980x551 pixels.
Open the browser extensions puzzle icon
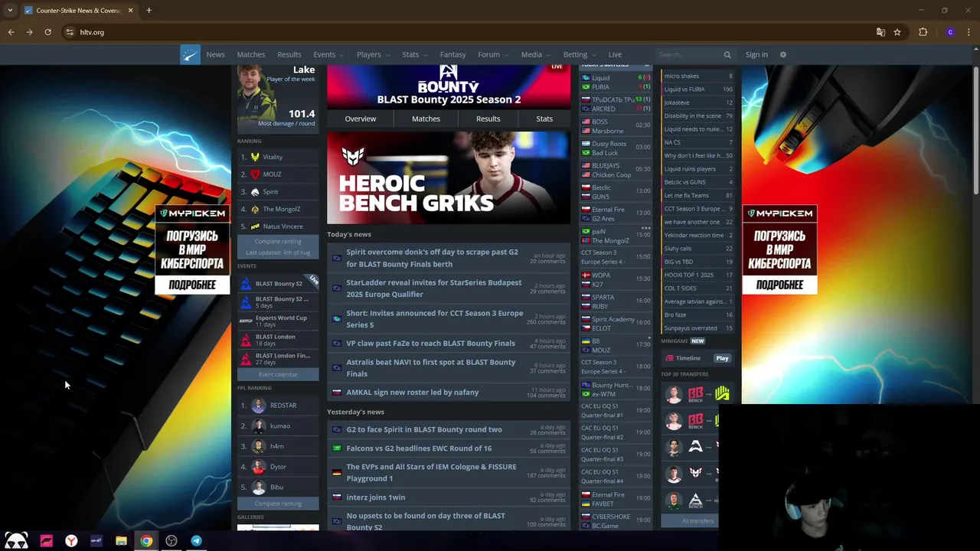point(923,32)
